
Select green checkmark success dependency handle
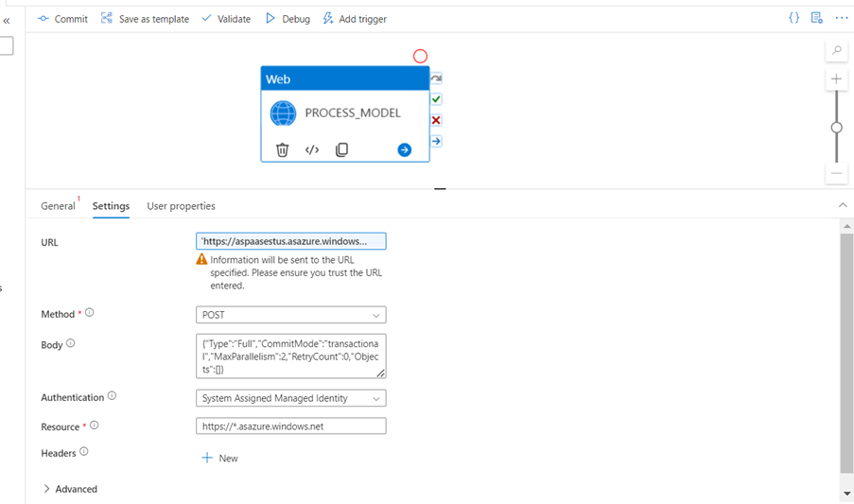436,99
